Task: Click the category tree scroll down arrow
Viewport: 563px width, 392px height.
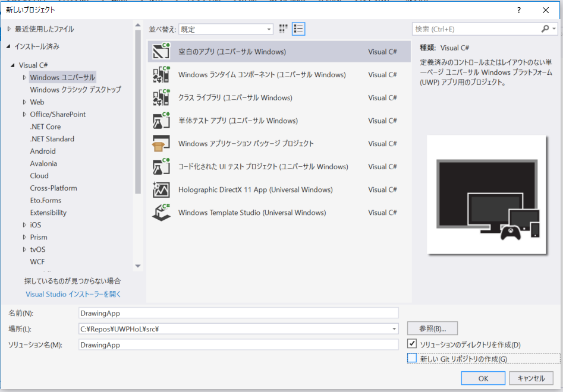Action: click(137, 265)
